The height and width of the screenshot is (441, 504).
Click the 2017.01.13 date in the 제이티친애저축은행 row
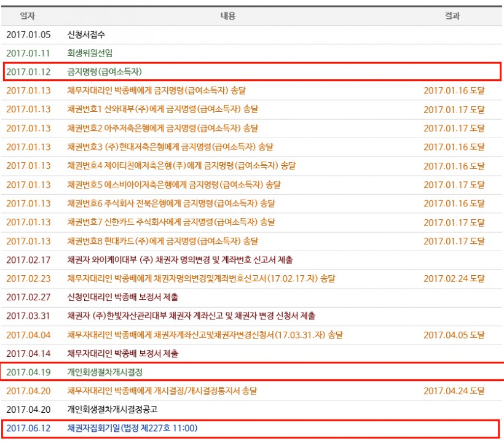[28, 166]
